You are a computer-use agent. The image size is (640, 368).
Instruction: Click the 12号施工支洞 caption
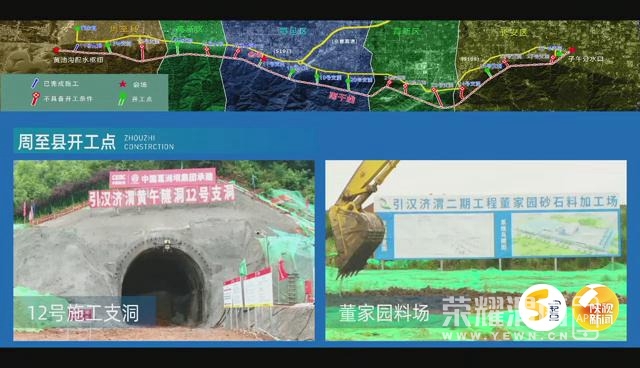(83, 314)
